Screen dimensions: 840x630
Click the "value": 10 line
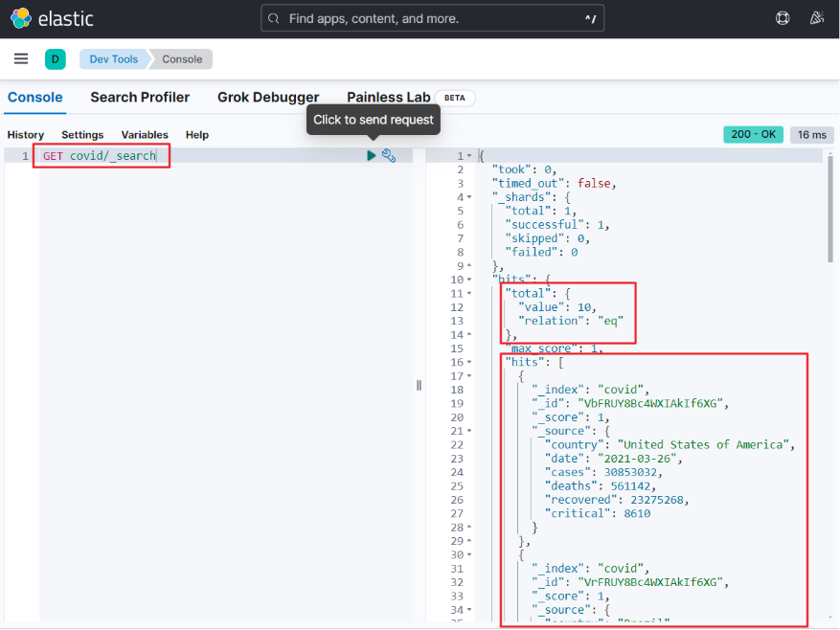tap(556, 307)
